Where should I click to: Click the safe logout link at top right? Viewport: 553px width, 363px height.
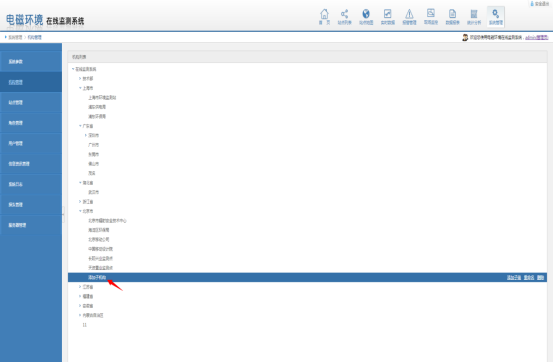(540, 4)
